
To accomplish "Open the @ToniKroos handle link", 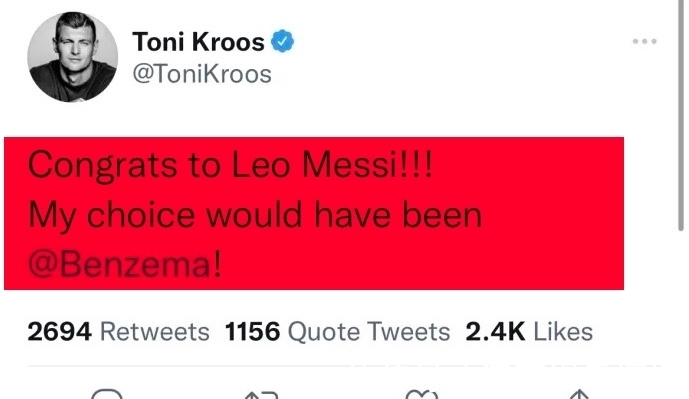I will pos(202,74).
